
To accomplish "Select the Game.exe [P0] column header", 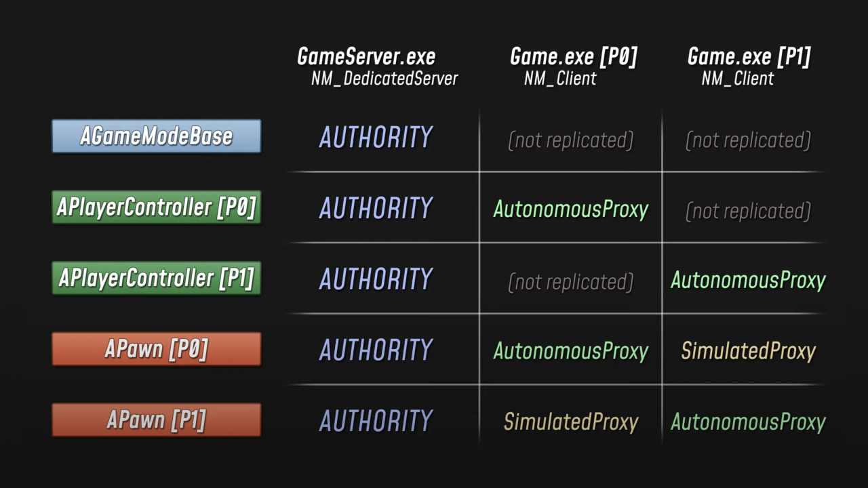I will [x=573, y=57].
